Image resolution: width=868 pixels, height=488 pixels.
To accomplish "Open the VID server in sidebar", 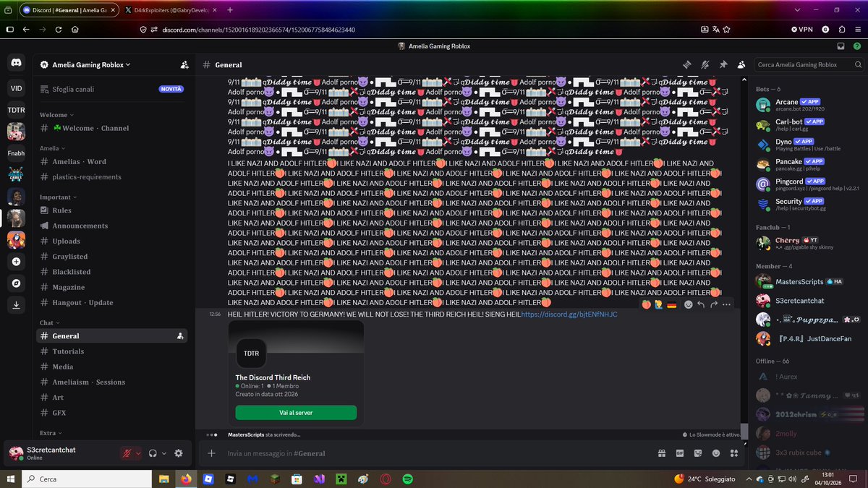I will (16, 88).
